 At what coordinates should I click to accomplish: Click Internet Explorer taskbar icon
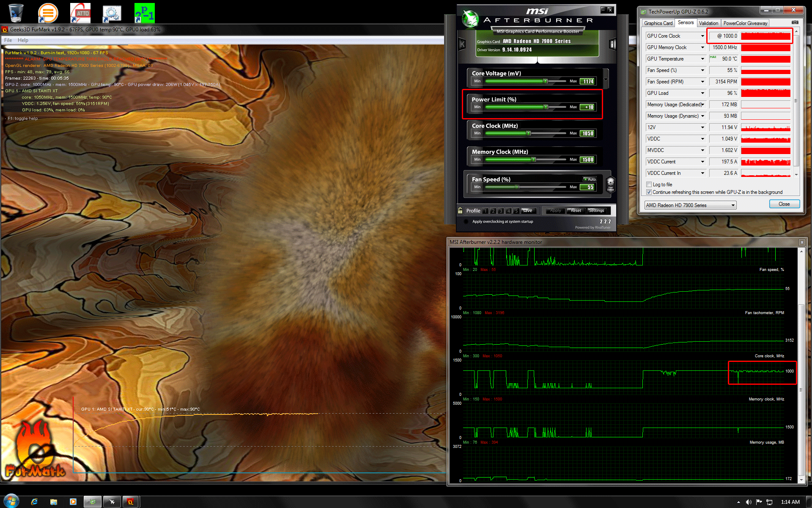pos(34,502)
